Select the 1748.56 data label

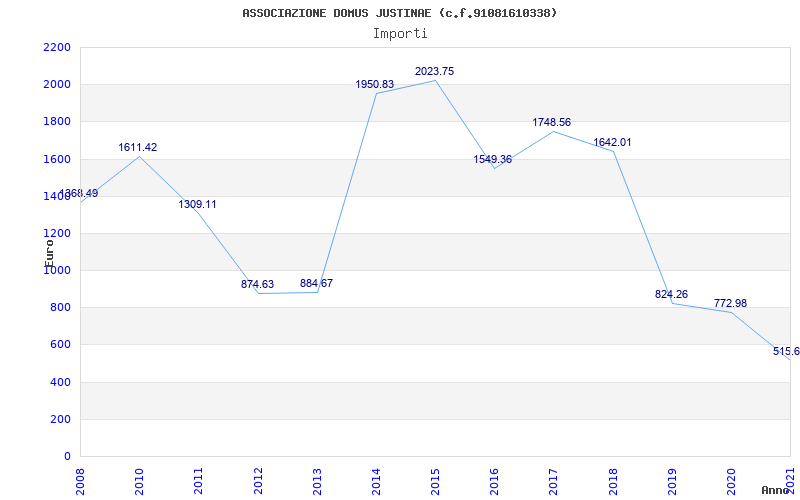click(x=552, y=122)
